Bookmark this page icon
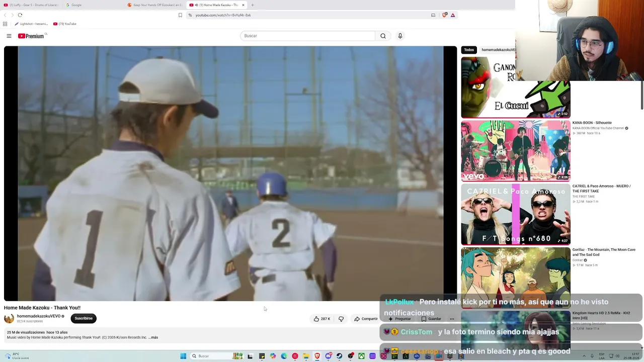This screenshot has width=644, height=362. point(180,15)
